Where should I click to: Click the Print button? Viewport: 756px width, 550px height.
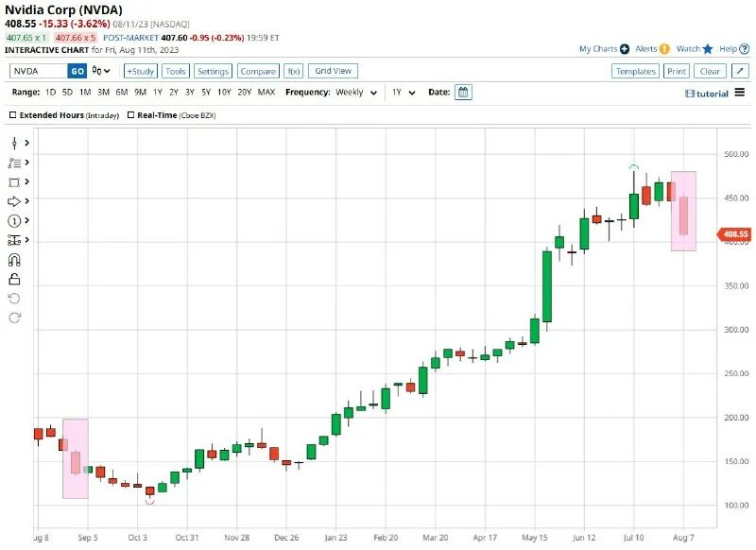coord(677,71)
